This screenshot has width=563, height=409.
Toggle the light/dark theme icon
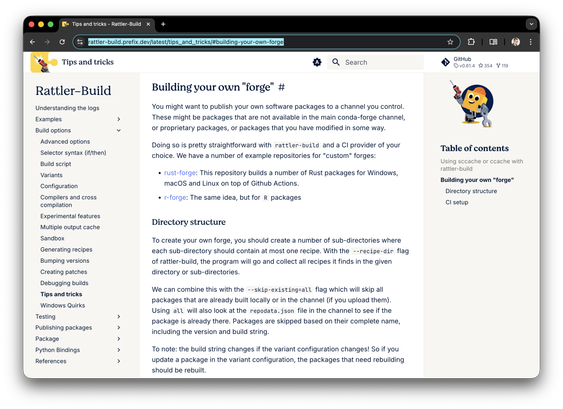[x=317, y=62]
